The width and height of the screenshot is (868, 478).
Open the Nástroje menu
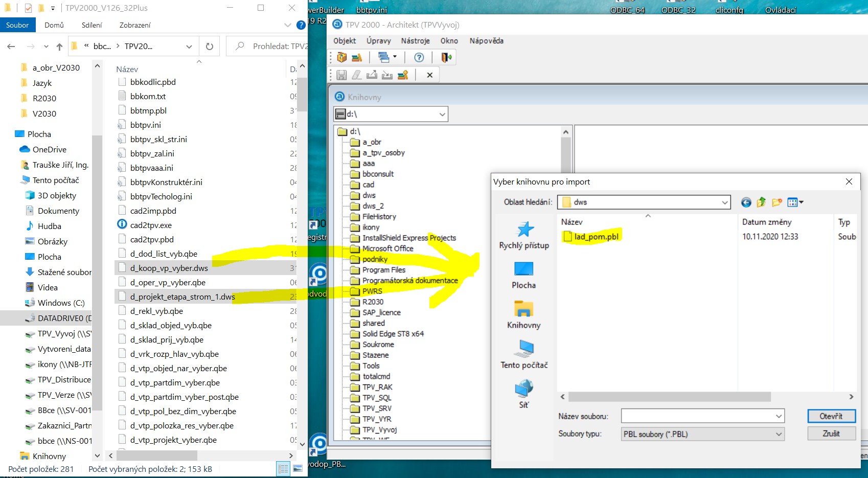[415, 41]
